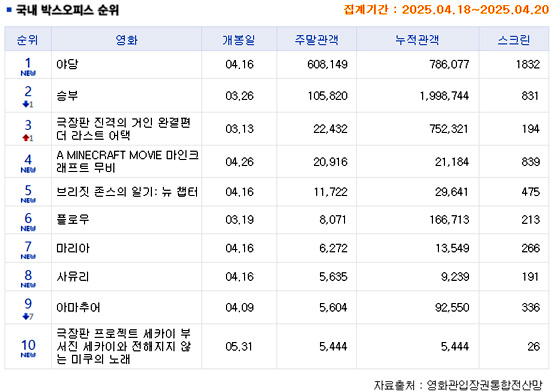Click cumulative audience 786,077

click(449, 64)
